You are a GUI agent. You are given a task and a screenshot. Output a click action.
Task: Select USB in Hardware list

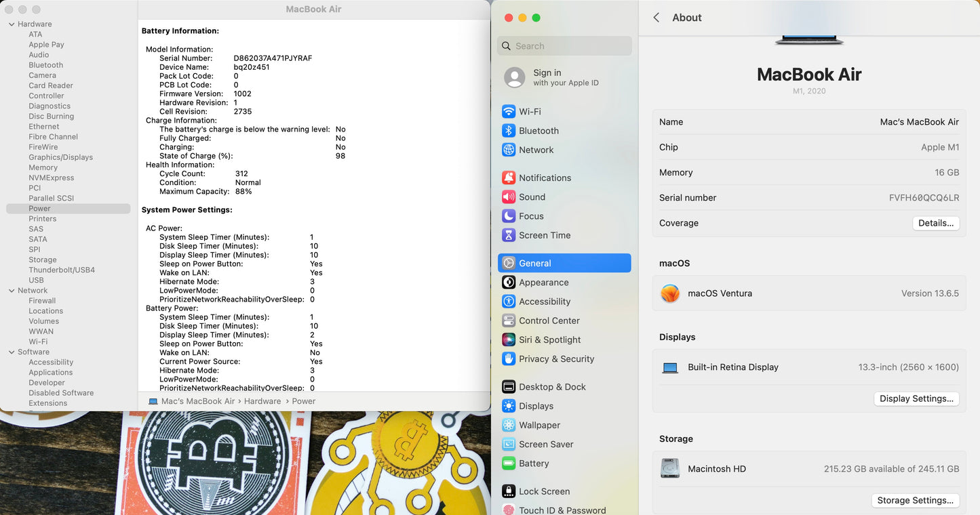[x=36, y=280]
